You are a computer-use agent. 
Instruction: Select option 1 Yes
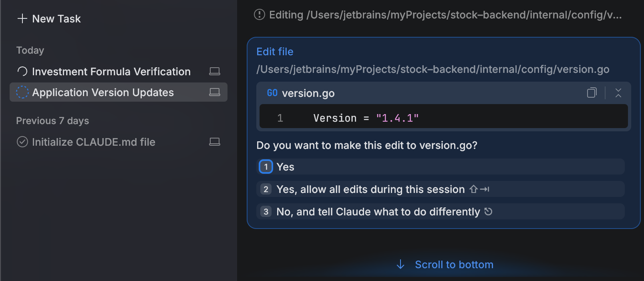point(441,167)
